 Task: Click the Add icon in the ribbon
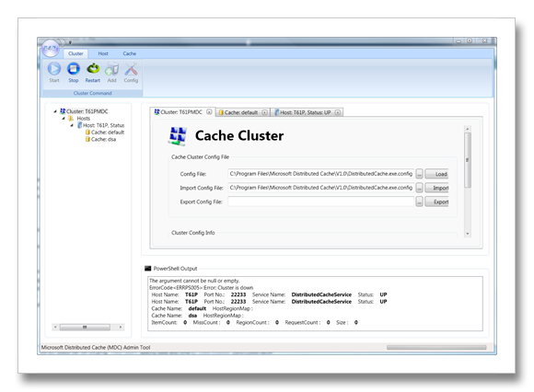coord(111,69)
